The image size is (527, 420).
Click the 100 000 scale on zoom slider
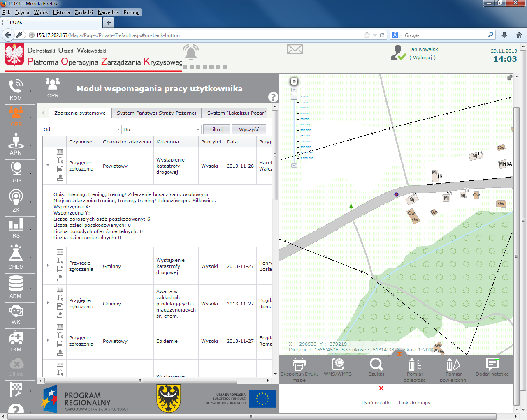[x=305, y=125]
